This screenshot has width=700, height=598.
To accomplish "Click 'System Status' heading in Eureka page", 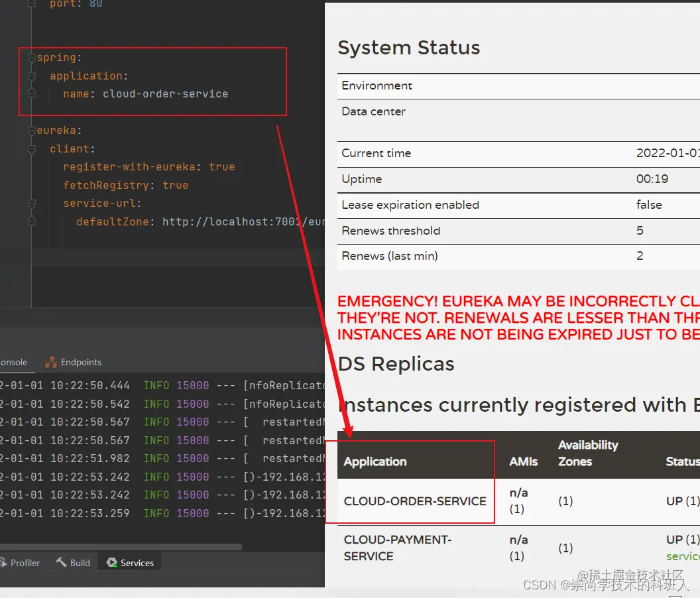I will 409,48.
